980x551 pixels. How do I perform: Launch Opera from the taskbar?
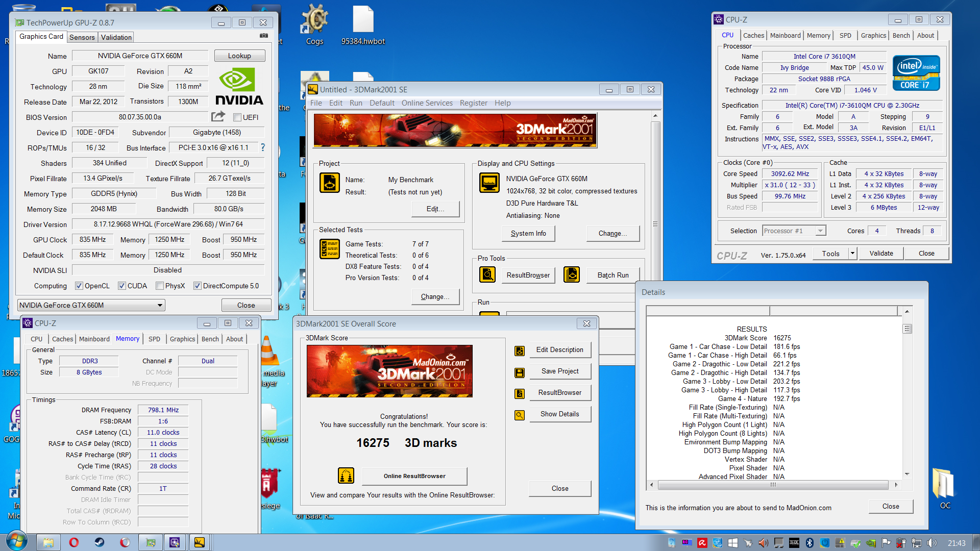click(73, 542)
